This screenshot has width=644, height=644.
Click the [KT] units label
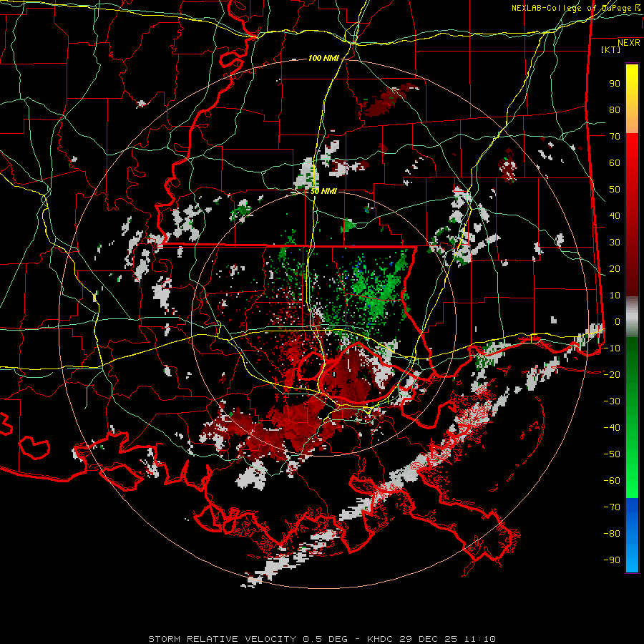coord(611,49)
